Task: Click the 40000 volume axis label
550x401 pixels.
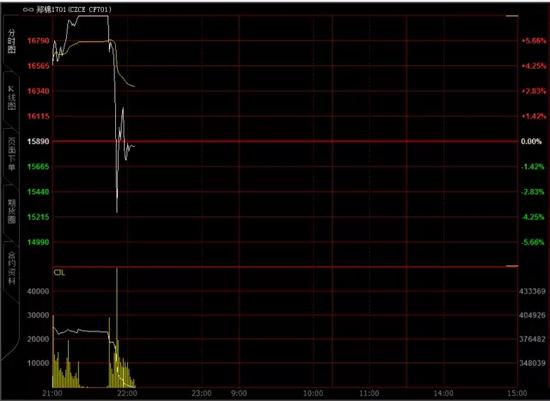Action: tap(38, 291)
